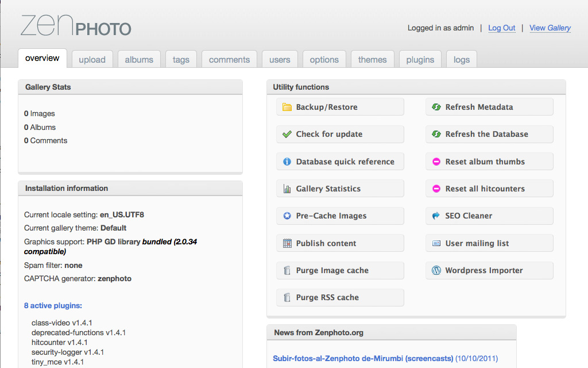Open the Subir-fotos-al-Zenphoto news article link

click(363, 358)
